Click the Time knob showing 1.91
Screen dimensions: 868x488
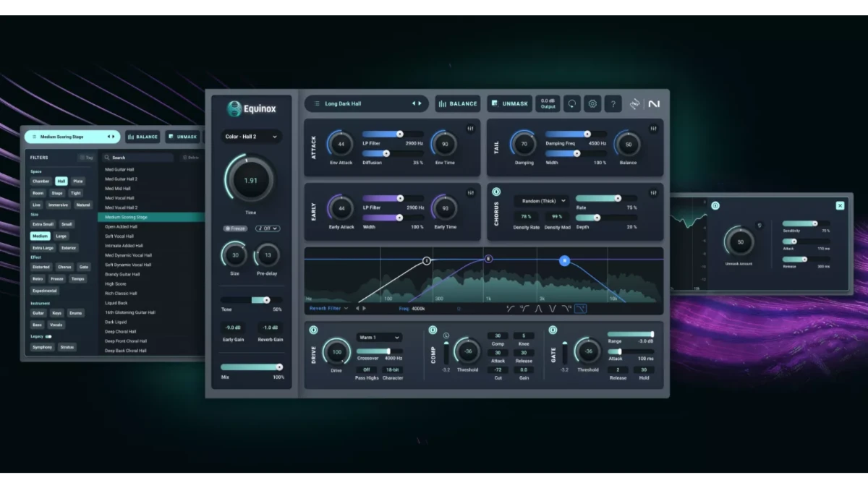pyautogui.click(x=250, y=180)
